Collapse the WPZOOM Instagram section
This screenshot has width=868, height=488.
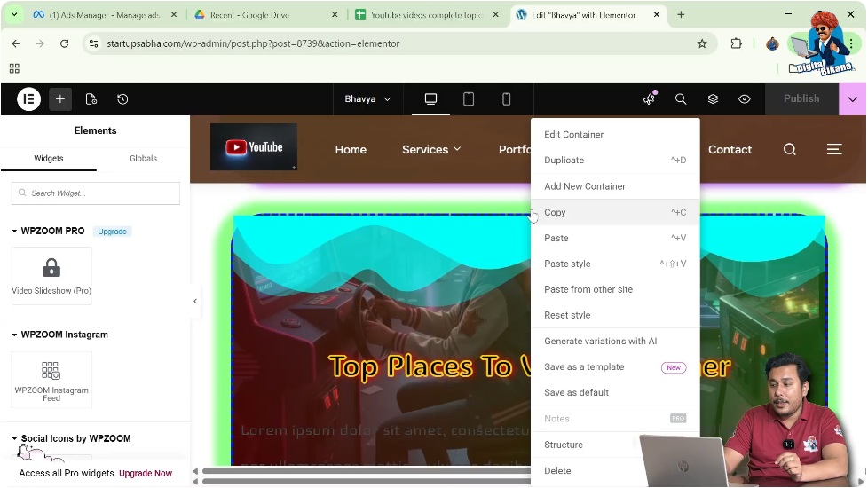pyautogui.click(x=59, y=335)
